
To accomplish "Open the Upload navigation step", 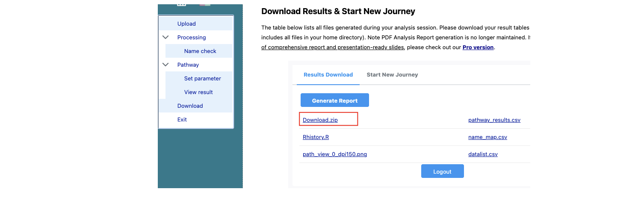I will 186,24.
